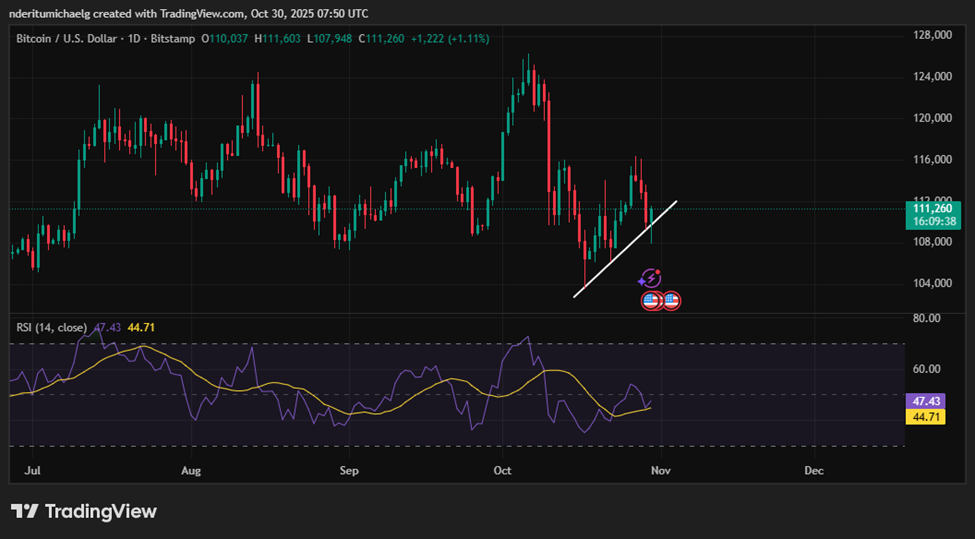Click the Dec label on time axis
975x539 pixels.
pos(814,471)
